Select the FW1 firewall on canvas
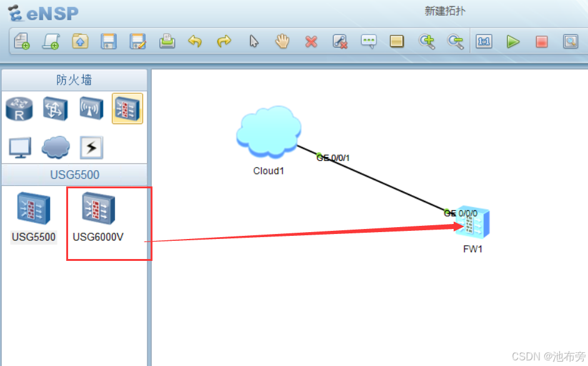The image size is (588, 366). coord(473,222)
